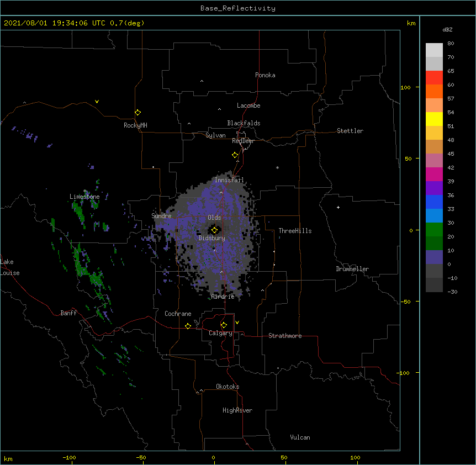Click the Ponoka town label
Image resolution: width=476 pixels, height=465 pixels.
tap(265, 75)
